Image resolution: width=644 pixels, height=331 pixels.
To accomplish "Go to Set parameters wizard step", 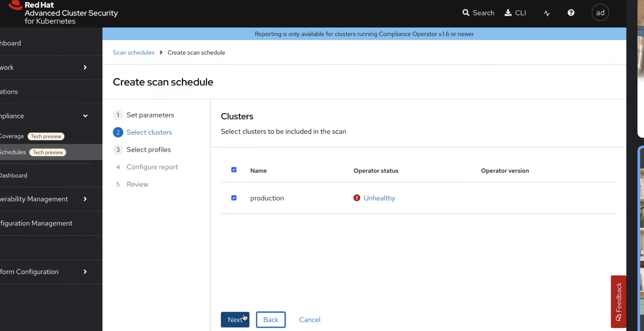I will pyautogui.click(x=150, y=115).
